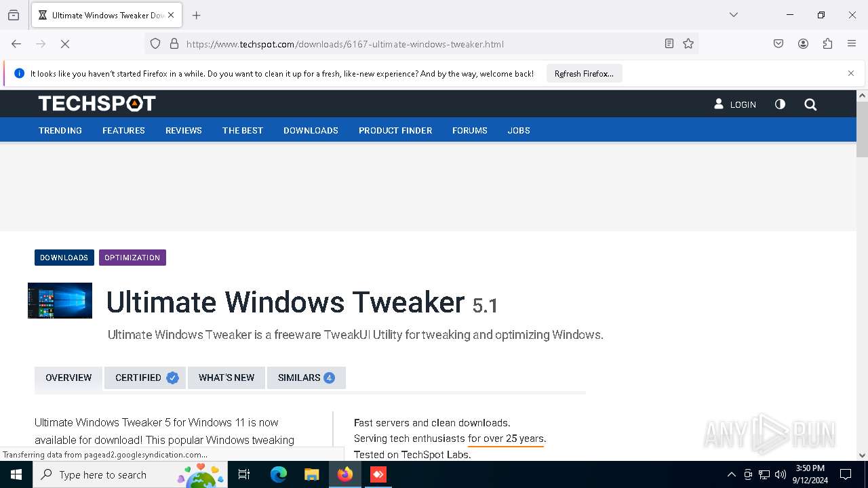Toggle reader view icon
This screenshot has height=488, width=868.
[x=669, y=44]
